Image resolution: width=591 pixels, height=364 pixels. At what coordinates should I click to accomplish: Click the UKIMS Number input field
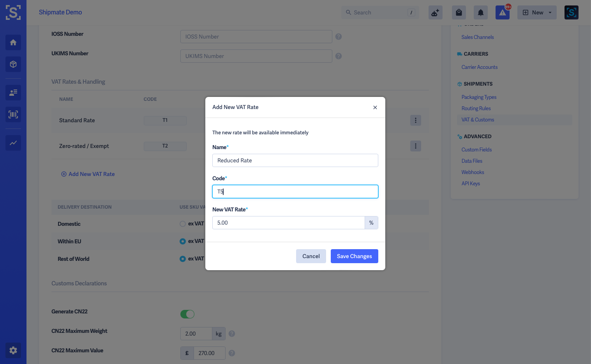(x=256, y=56)
